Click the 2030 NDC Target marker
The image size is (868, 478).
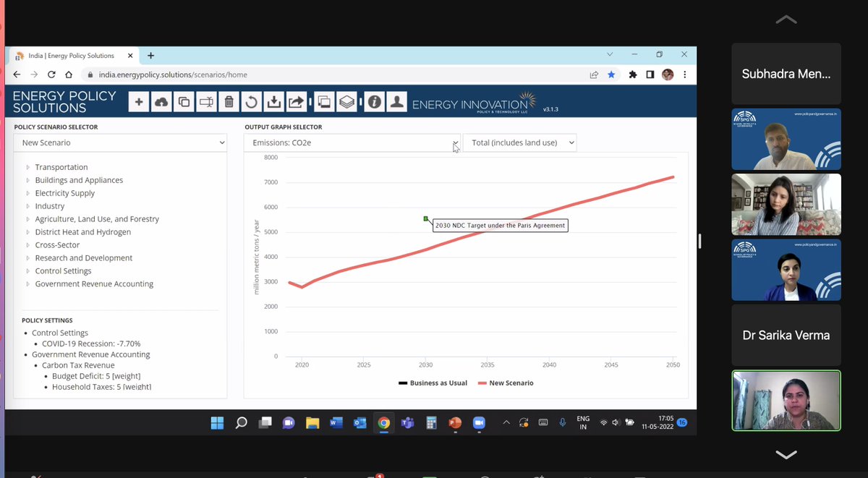tap(426, 218)
